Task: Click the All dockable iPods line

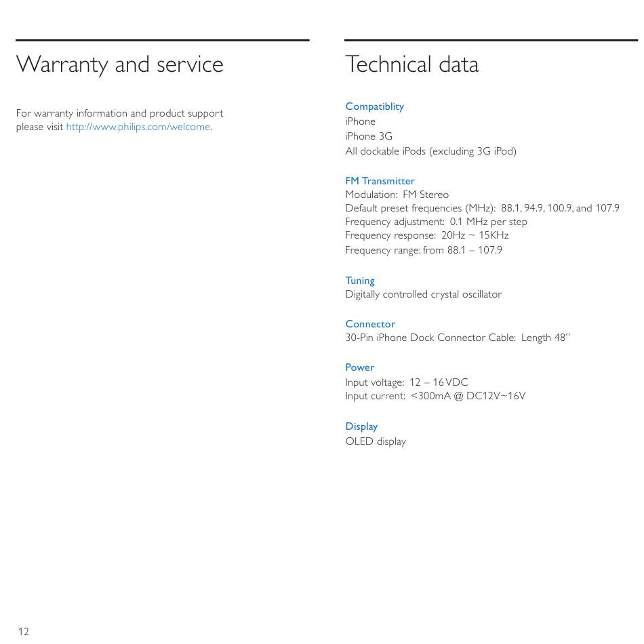Action: [x=431, y=152]
